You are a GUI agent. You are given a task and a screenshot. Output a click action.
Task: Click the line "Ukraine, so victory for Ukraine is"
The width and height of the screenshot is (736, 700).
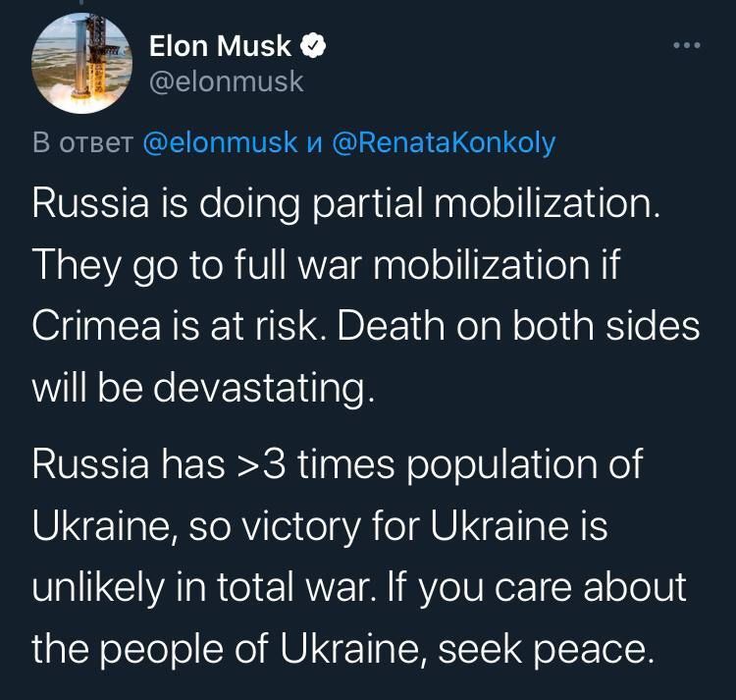click(x=320, y=525)
